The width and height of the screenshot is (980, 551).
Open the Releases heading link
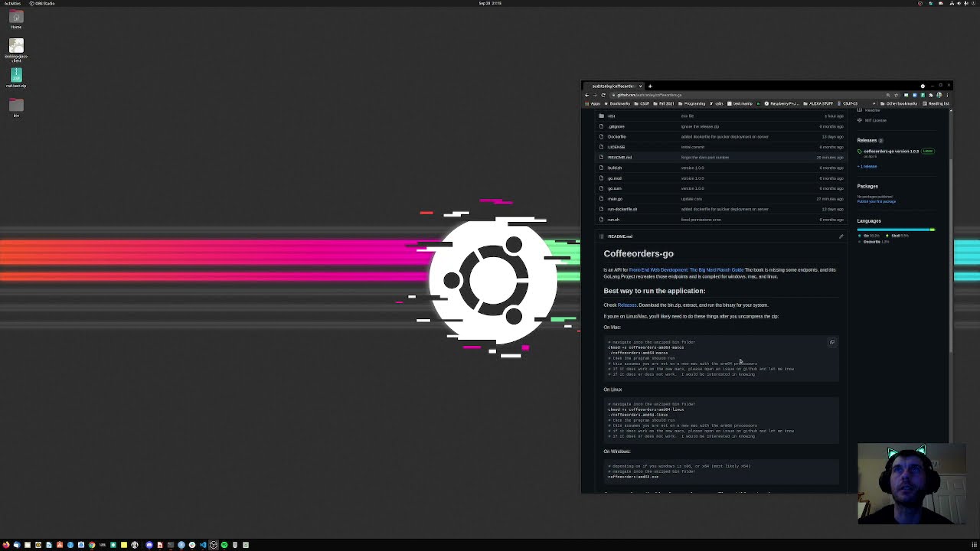[x=867, y=140]
